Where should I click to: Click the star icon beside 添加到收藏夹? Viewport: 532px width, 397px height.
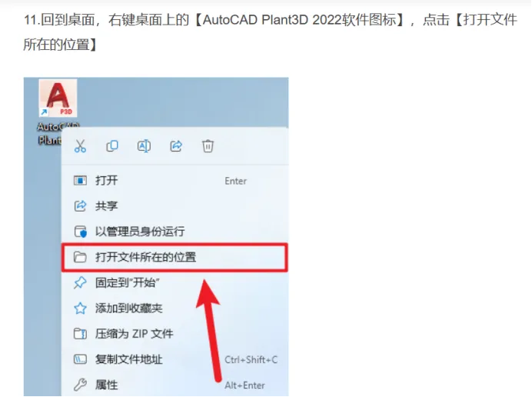(x=80, y=308)
